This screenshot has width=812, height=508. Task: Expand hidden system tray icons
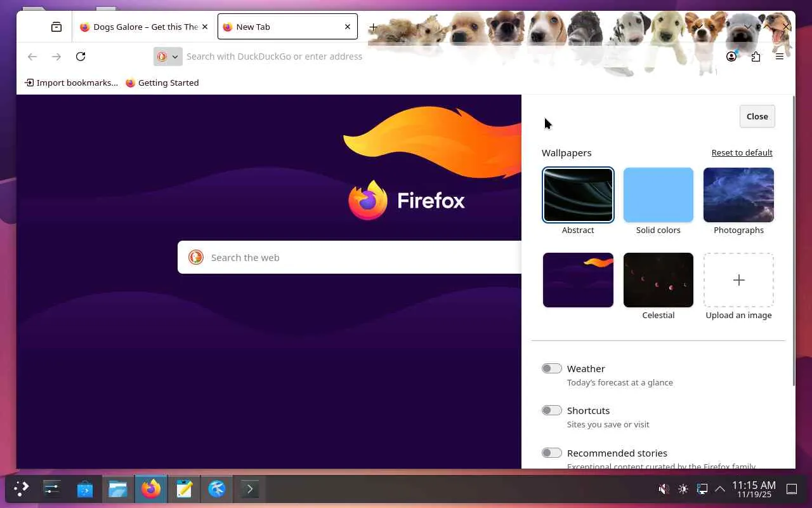click(720, 489)
